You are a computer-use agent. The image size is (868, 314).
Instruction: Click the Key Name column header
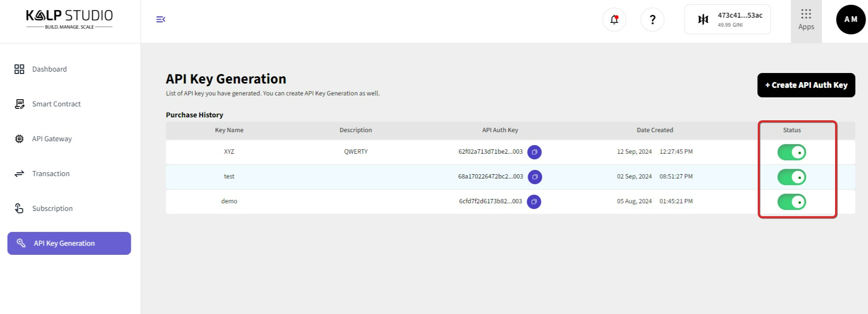[229, 130]
